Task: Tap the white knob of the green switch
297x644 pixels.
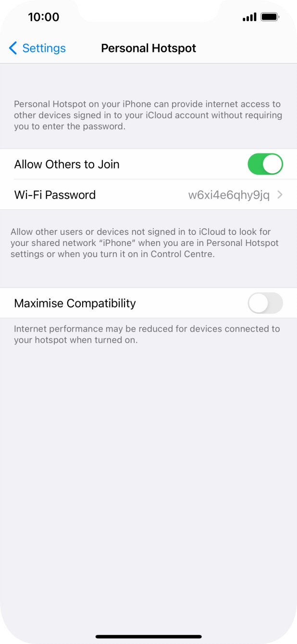Action: 272,164
